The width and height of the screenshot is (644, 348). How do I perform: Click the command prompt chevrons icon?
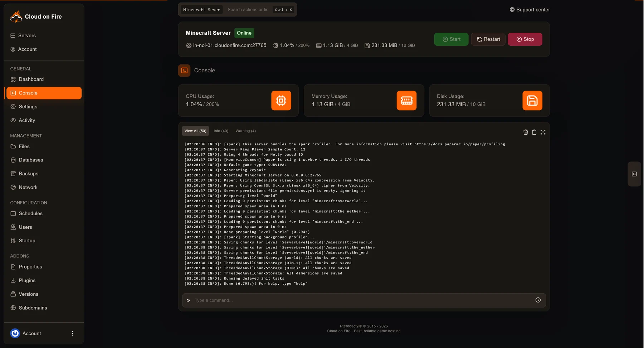[x=189, y=300]
